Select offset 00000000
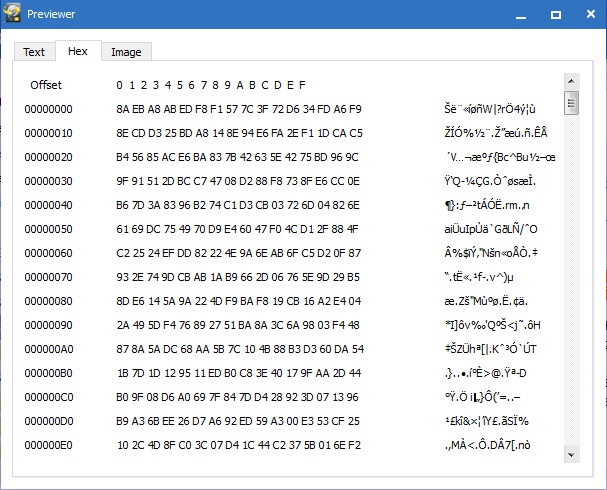The image size is (607, 490). (48, 109)
